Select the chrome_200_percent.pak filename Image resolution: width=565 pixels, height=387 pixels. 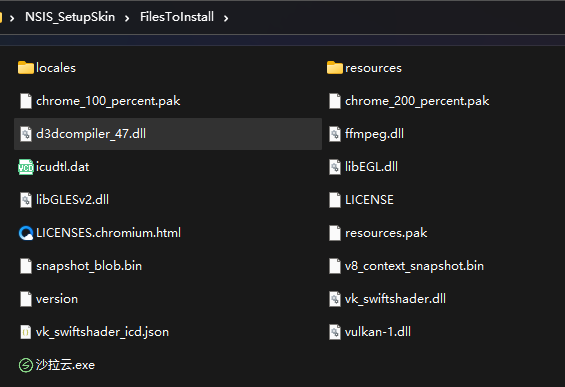click(x=417, y=101)
